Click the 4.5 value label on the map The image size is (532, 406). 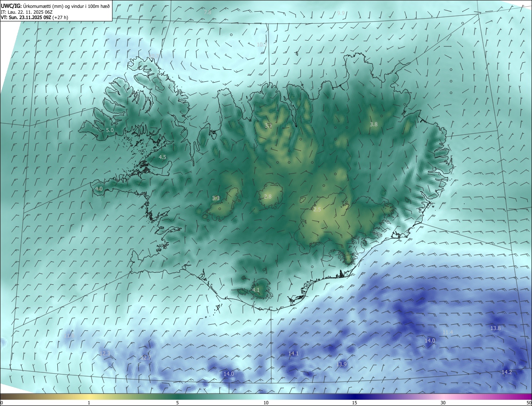(x=163, y=157)
